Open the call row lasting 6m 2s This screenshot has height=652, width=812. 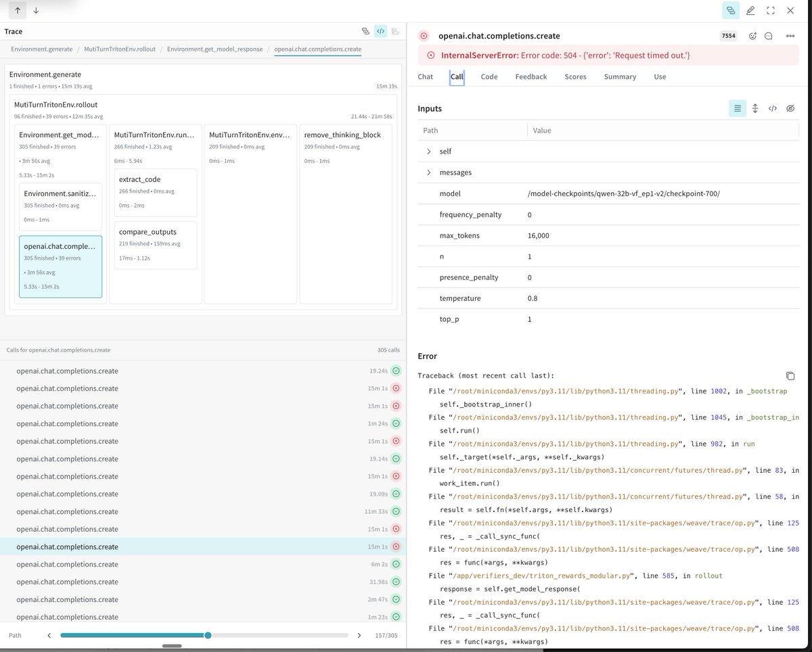pyautogui.click(x=203, y=564)
